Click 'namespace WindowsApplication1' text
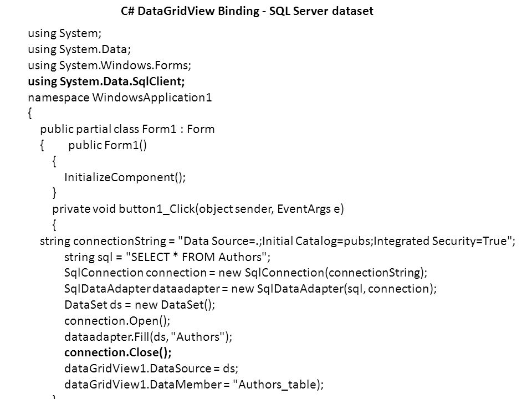Image resolution: width=532 pixels, height=399 pixels. pos(120,98)
